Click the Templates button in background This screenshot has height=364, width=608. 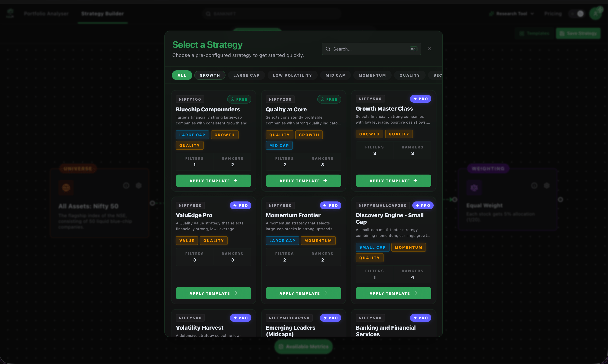click(x=534, y=33)
